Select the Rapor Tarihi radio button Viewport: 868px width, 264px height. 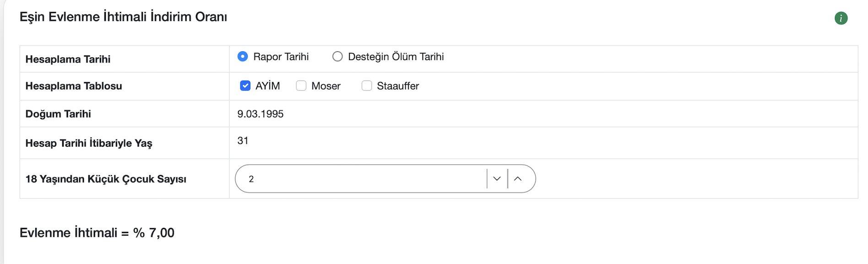[x=243, y=56]
